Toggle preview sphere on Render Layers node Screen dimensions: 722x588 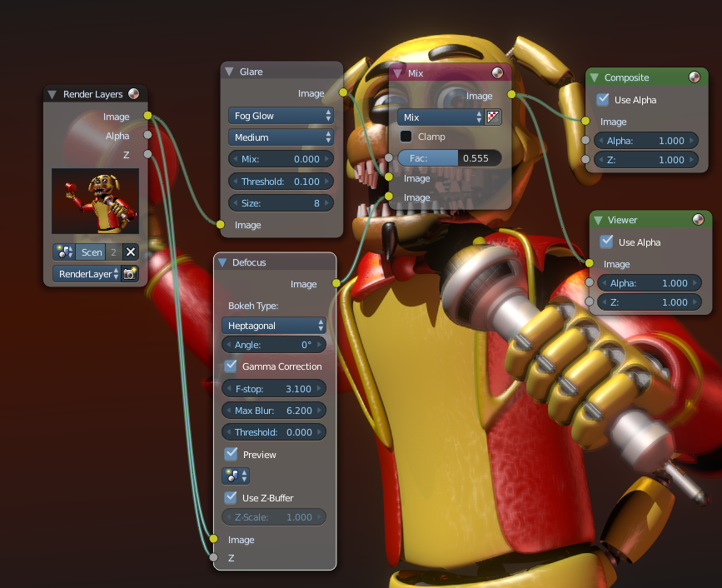coord(133,93)
